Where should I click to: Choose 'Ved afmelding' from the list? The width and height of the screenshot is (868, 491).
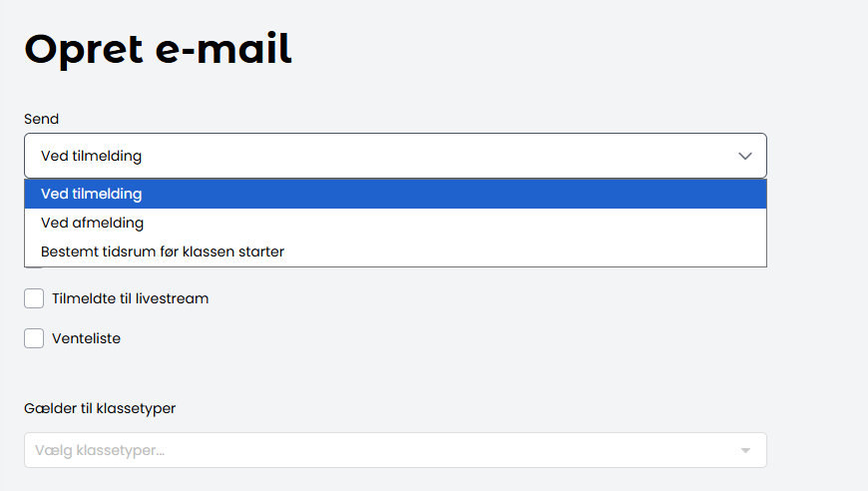pyautogui.click(x=93, y=223)
